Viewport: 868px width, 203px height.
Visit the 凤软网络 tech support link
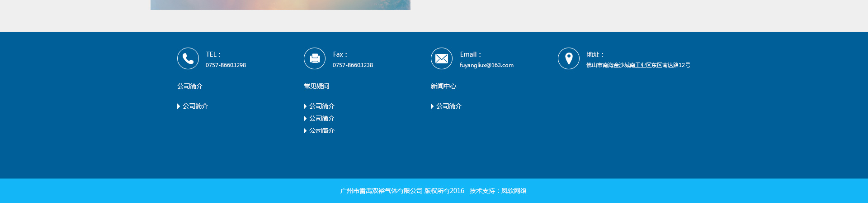point(514,191)
